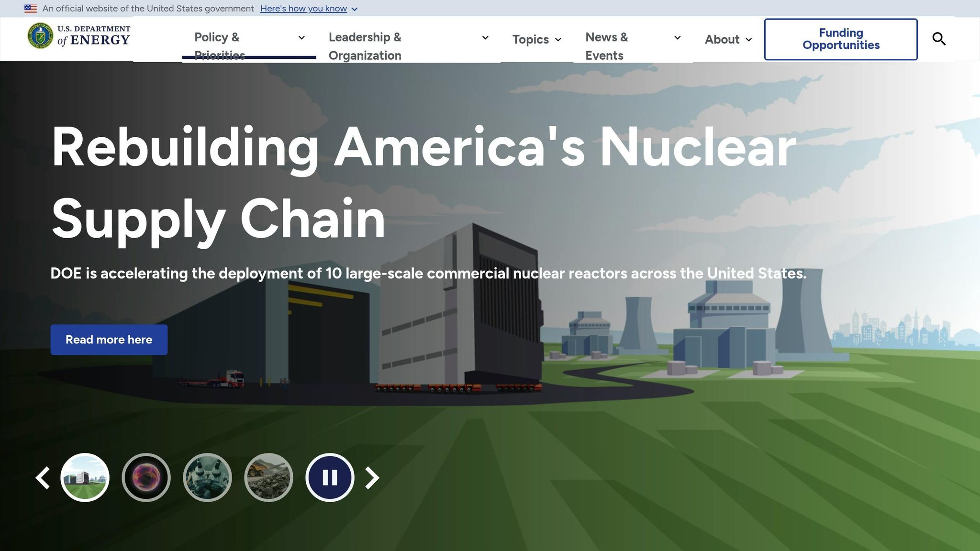
Task: Expand Leadership & Organization menu chevron
Action: (485, 38)
